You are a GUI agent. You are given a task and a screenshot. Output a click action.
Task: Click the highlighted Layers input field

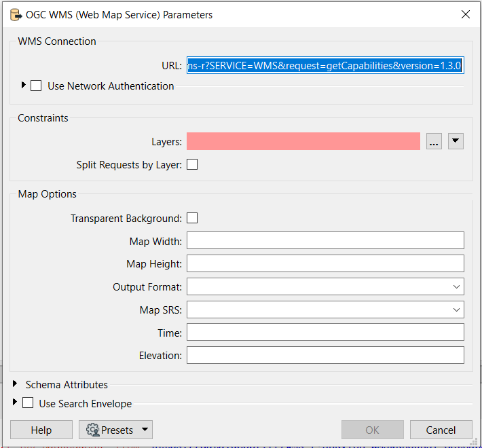tap(303, 141)
